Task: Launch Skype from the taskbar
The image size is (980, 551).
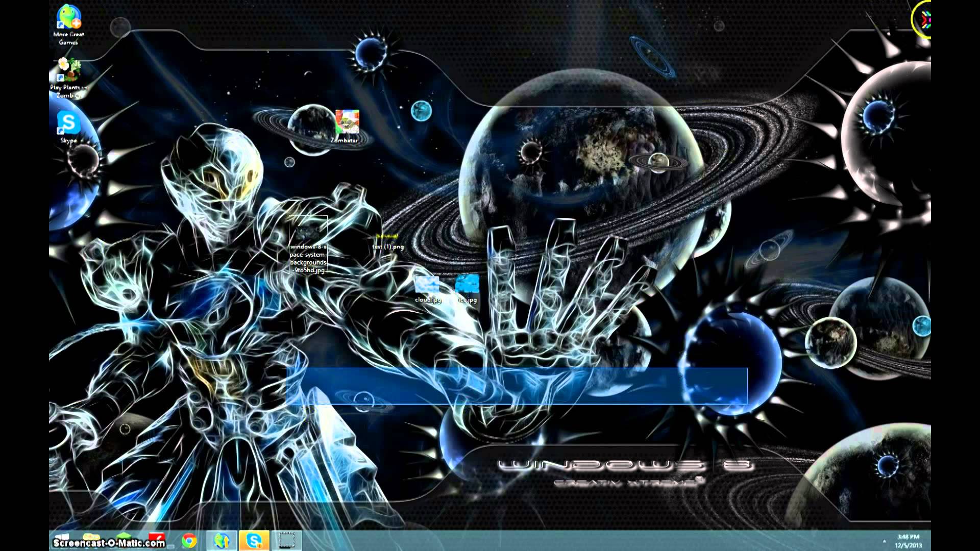Action: click(x=254, y=540)
